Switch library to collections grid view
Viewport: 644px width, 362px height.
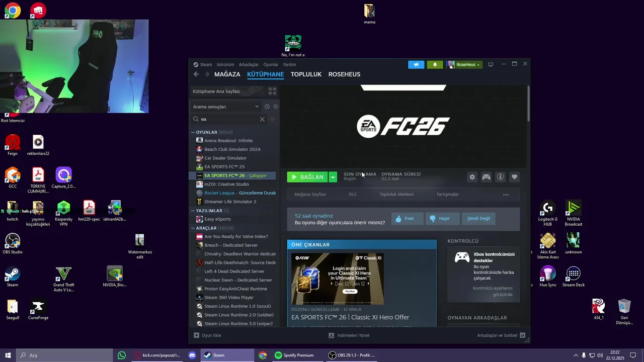(x=272, y=91)
